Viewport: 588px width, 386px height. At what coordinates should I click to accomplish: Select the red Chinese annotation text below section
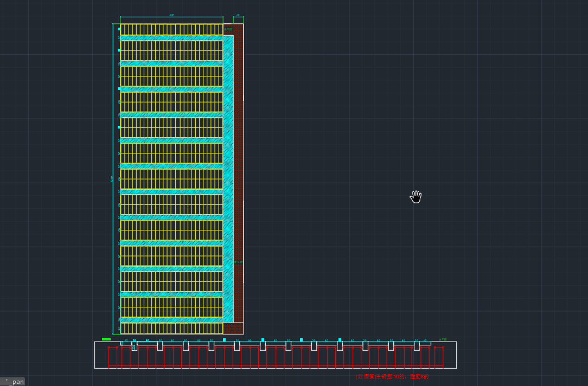392,376
